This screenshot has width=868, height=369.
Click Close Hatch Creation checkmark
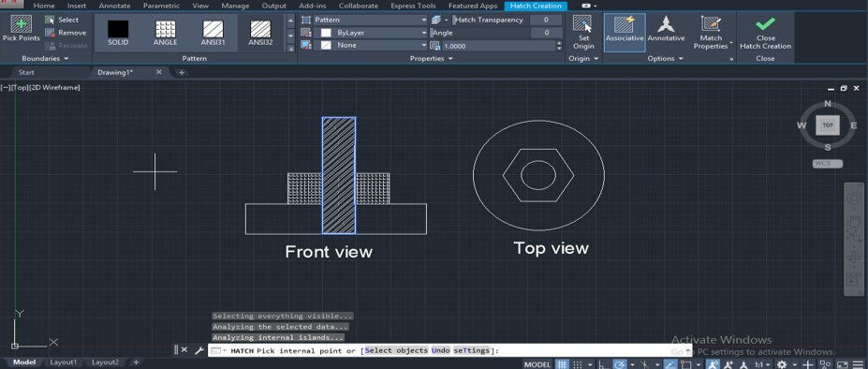(x=766, y=23)
